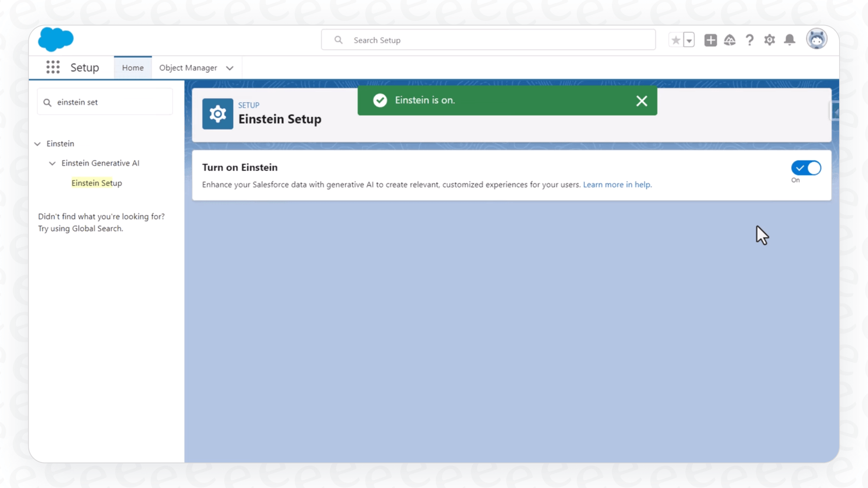
Task: Collapse the Einstein Generative AI section
Action: [x=52, y=163]
